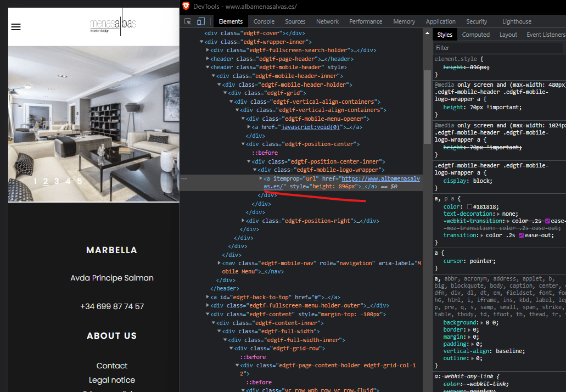566x392 pixels.
Task: Collapse the edgtf-content-inner div
Action: point(214,323)
